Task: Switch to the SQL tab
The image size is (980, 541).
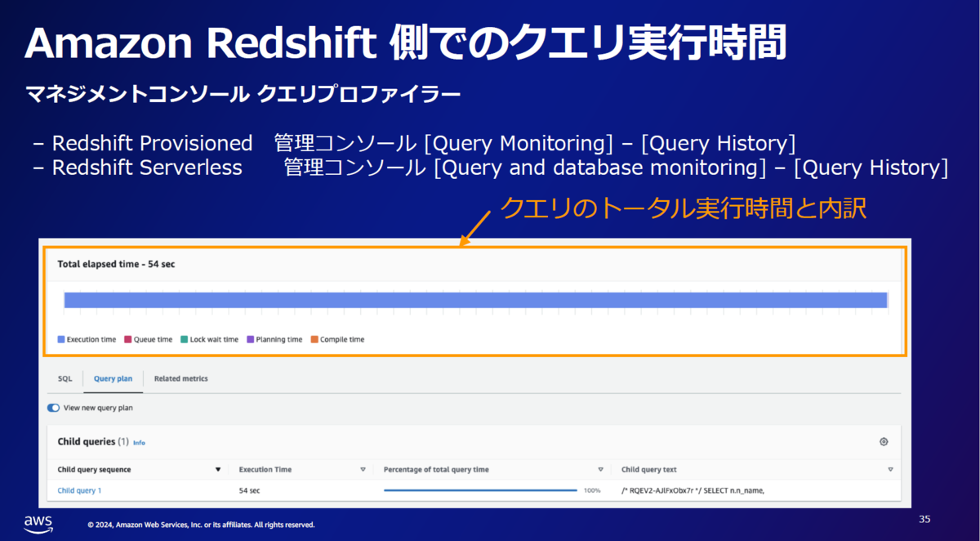Action: [x=65, y=379]
